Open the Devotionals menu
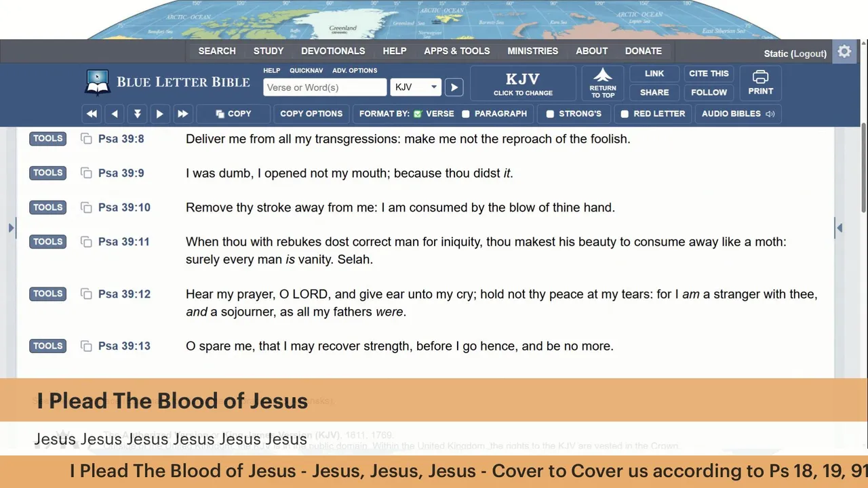This screenshot has height=488, width=868. pyautogui.click(x=333, y=51)
